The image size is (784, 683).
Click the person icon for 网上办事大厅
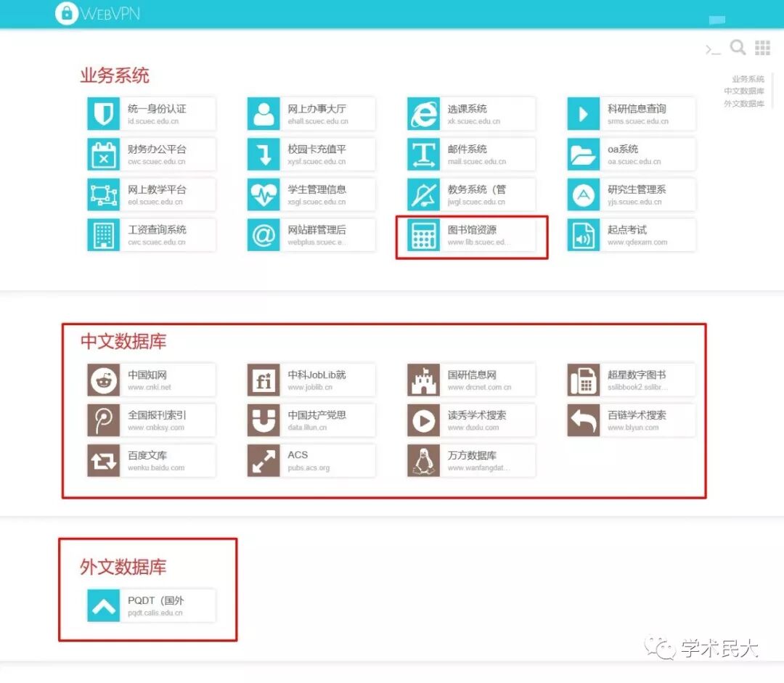coord(264,113)
